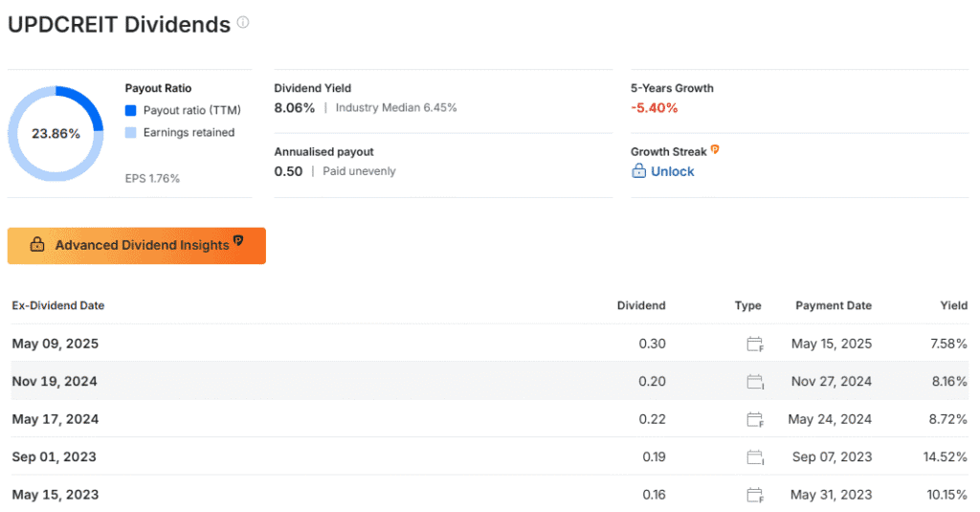
Task: Click payment date Sep 07, 2023
Action: tap(832, 457)
